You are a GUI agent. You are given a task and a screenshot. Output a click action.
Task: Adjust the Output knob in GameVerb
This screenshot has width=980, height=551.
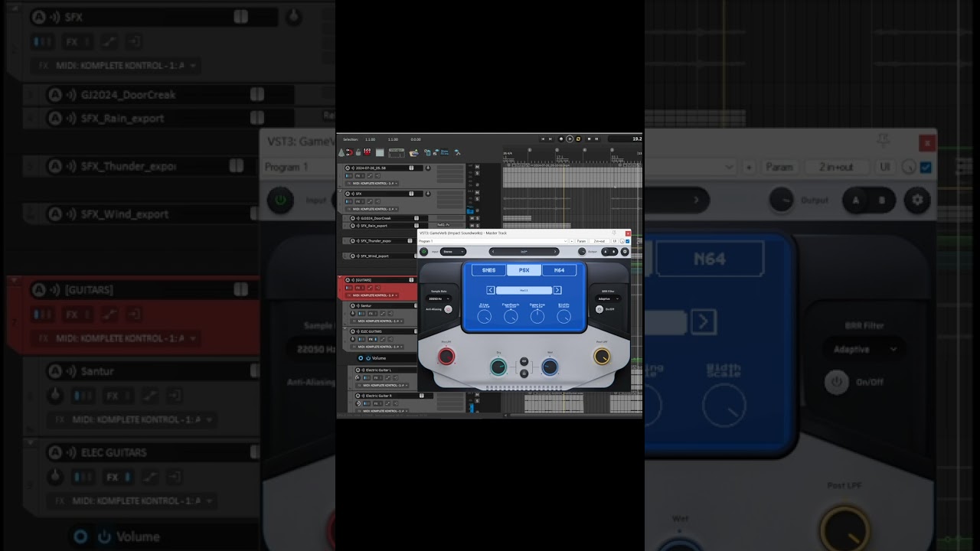coord(582,252)
